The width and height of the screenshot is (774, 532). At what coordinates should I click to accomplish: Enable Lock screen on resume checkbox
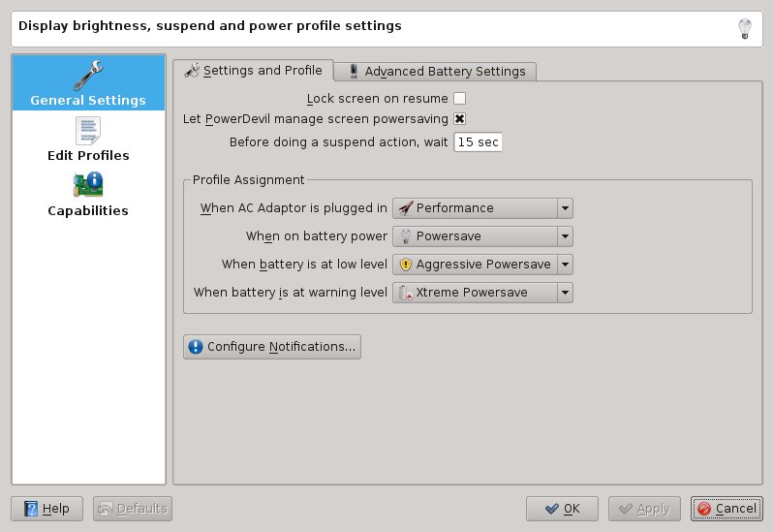click(x=460, y=98)
